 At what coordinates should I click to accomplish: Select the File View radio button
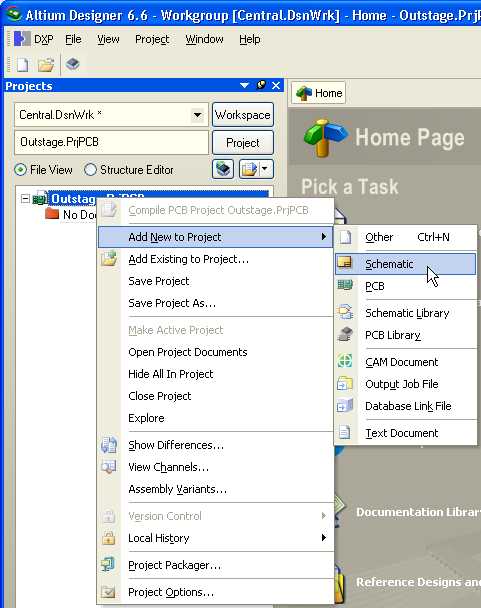click(x=20, y=170)
